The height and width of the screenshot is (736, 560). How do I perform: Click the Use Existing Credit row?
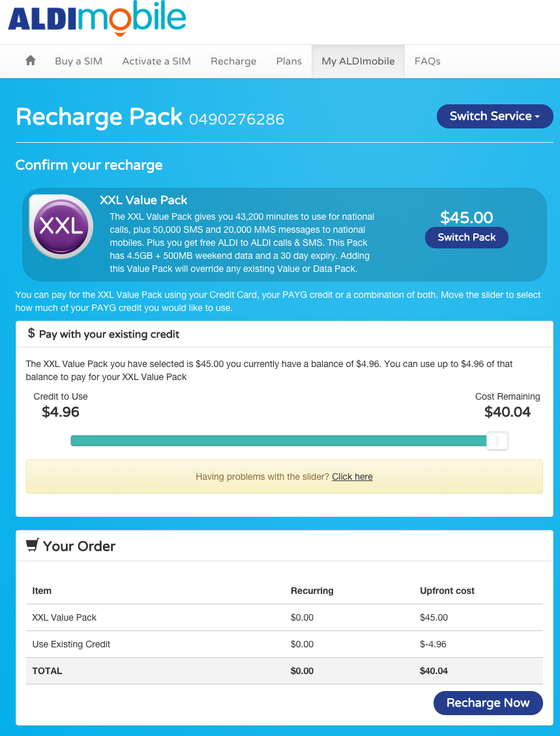pyautogui.click(x=284, y=644)
